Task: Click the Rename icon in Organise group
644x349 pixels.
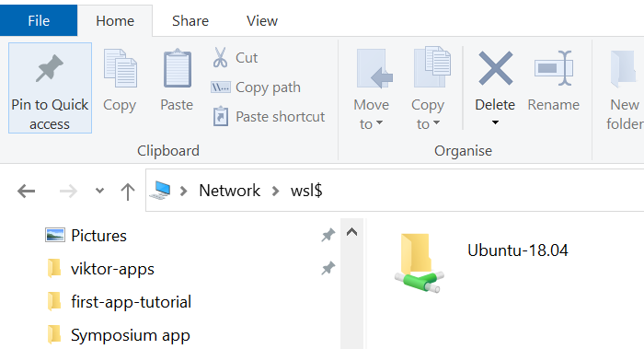Action: pos(553,68)
